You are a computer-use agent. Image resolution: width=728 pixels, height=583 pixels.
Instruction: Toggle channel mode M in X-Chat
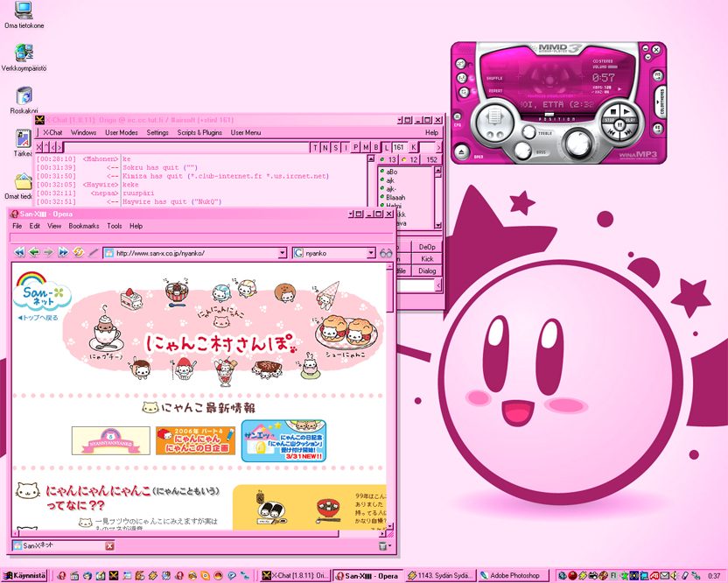pos(366,147)
